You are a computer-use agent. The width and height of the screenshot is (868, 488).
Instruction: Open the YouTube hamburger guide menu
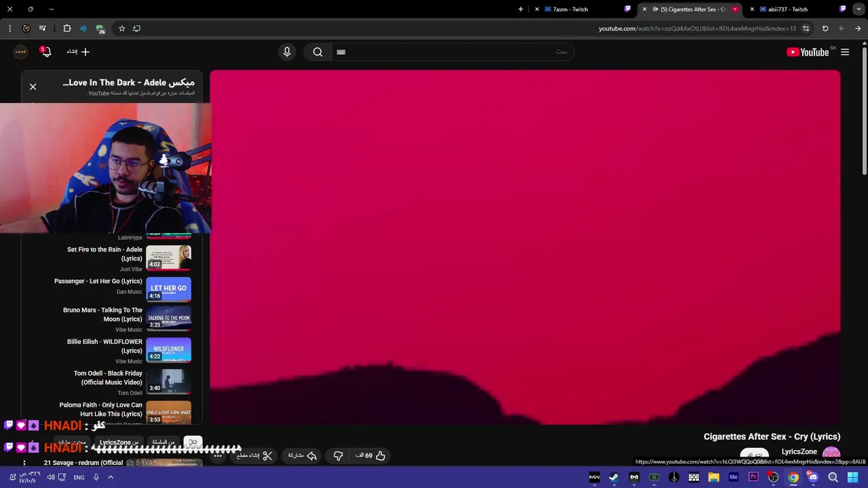845,52
